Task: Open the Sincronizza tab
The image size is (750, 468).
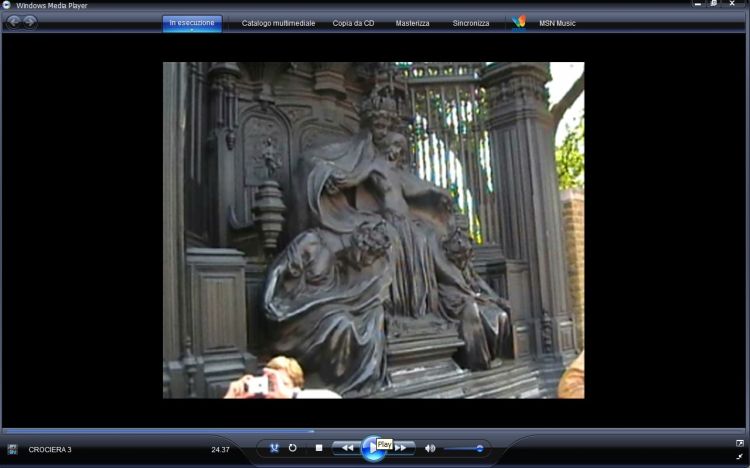Action: coord(471,23)
